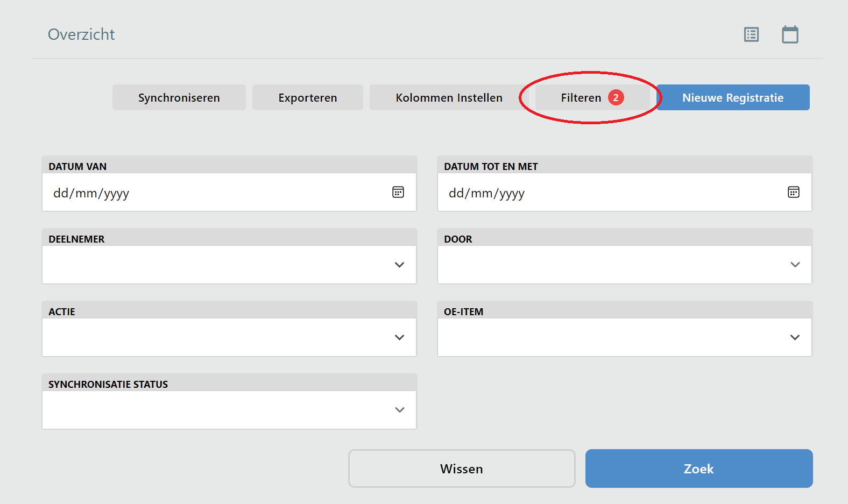
Task: Focus the Datum Tot En Met field
Action: 611,193
